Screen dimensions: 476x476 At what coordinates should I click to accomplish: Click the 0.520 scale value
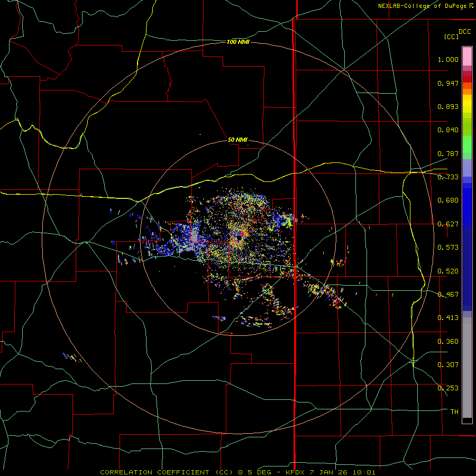pyautogui.click(x=448, y=271)
